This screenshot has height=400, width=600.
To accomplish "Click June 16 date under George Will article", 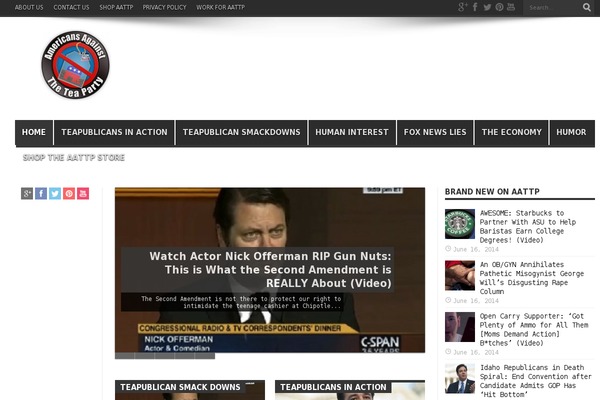I will coord(476,301).
